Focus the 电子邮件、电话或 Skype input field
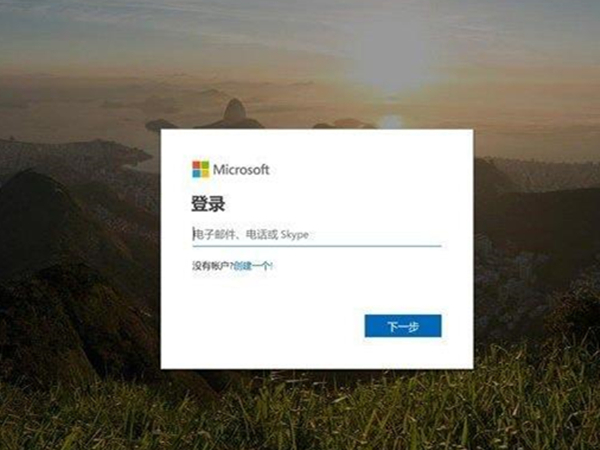The image size is (600, 450). pos(317,235)
